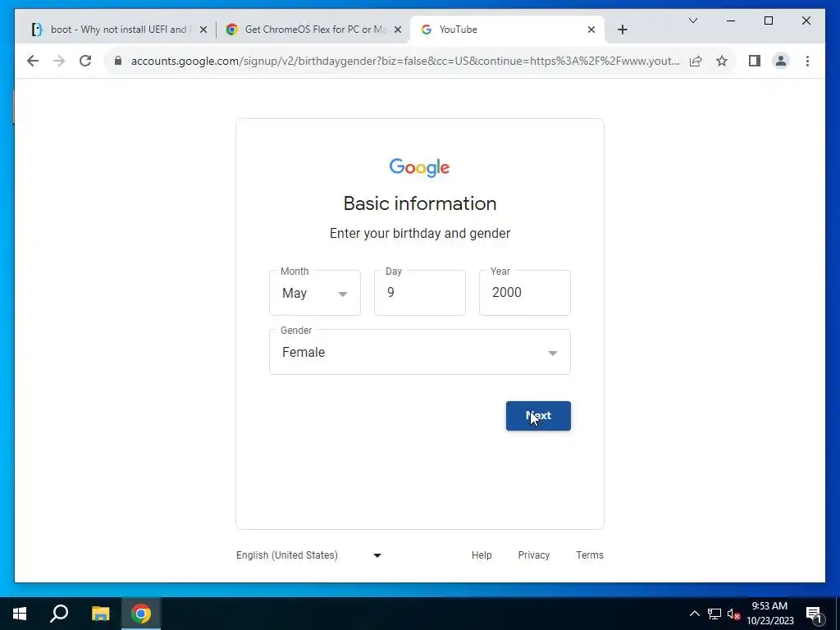This screenshot has width=840, height=630.
Task: Open the Month dropdown showing May
Action: (315, 293)
